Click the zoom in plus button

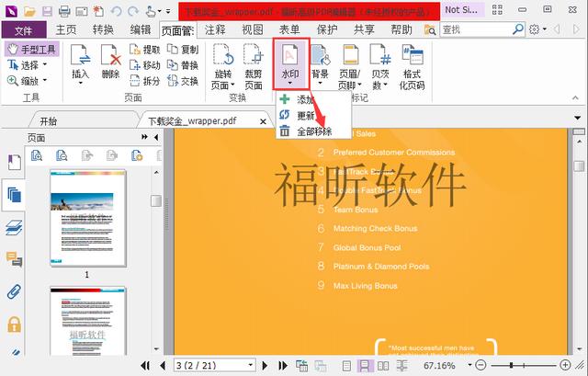coord(565,365)
